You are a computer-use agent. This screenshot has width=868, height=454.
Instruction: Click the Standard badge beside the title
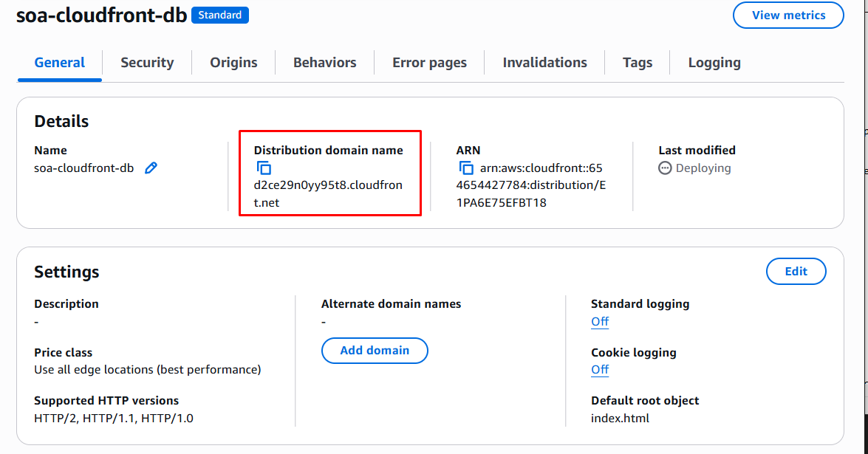pyautogui.click(x=220, y=15)
